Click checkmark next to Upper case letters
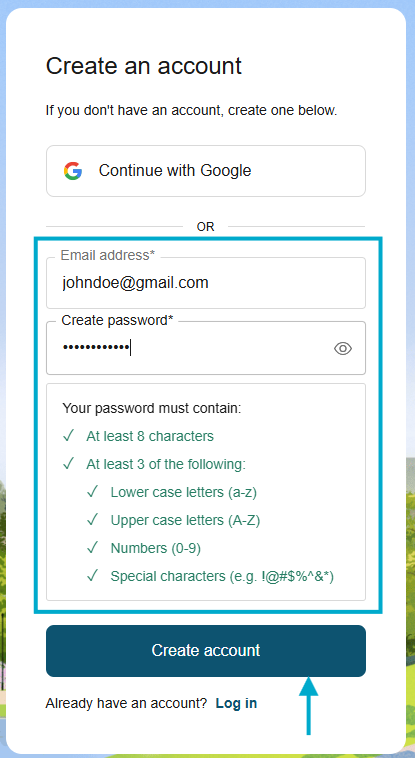415x758 pixels. tap(92, 520)
